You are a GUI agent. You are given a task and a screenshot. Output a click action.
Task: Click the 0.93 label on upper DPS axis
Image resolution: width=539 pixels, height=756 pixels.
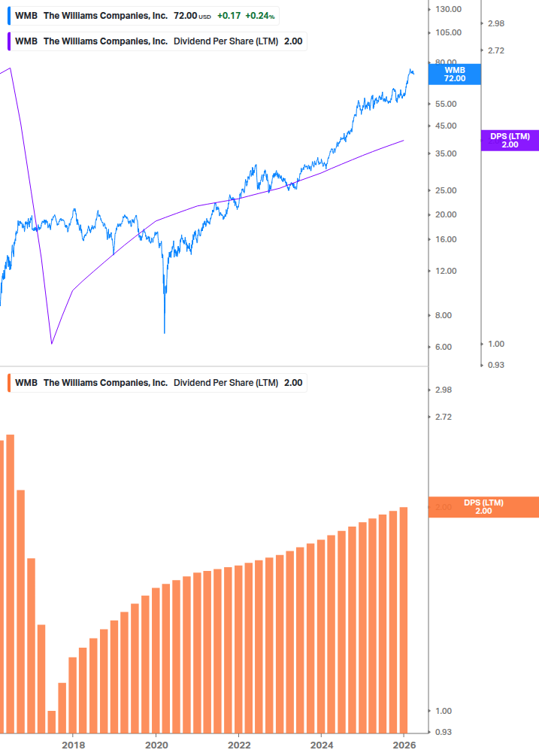tap(496, 365)
